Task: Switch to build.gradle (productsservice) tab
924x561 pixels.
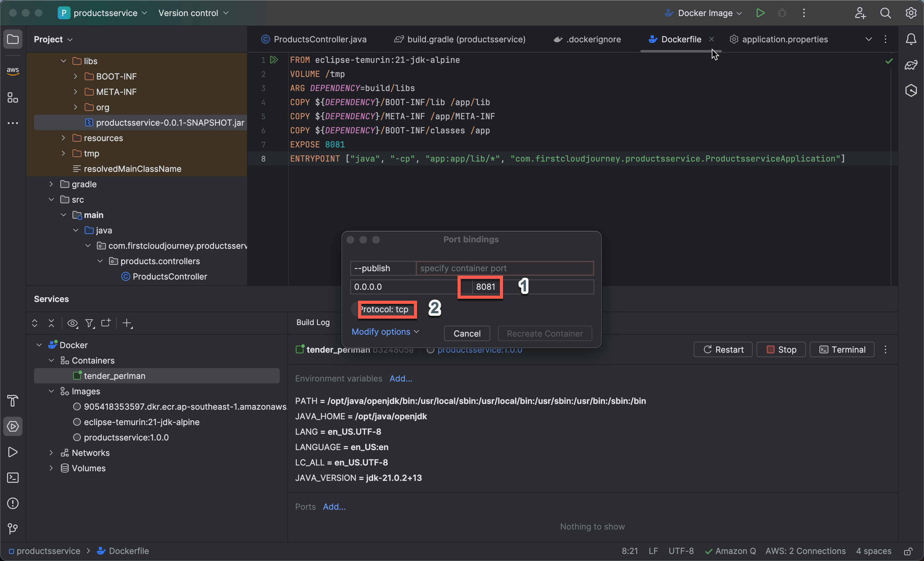Action: click(x=460, y=39)
